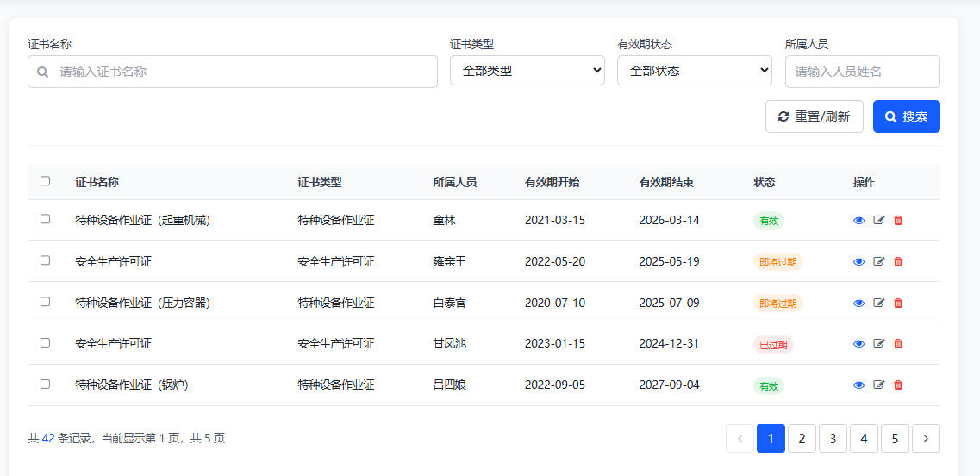Click the 所属人员 name input field
Screen dimensions: 980x476
(x=862, y=72)
